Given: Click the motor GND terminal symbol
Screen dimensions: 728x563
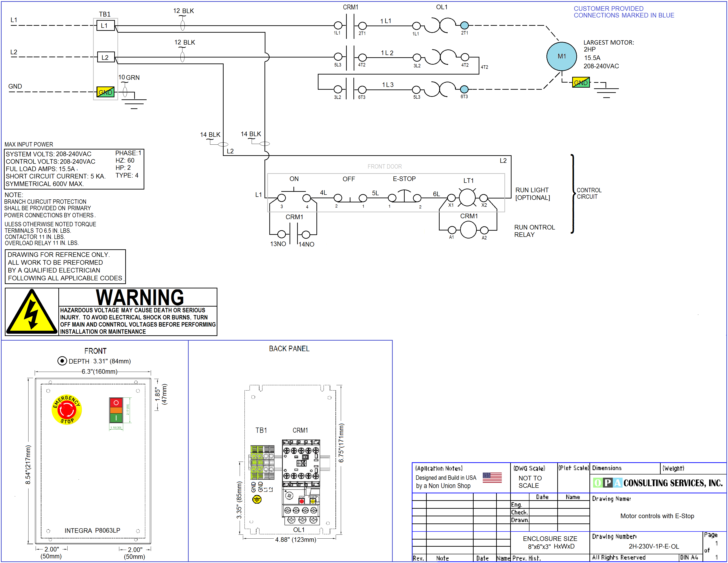Looking at the screenshot, I should click(581, 82).
